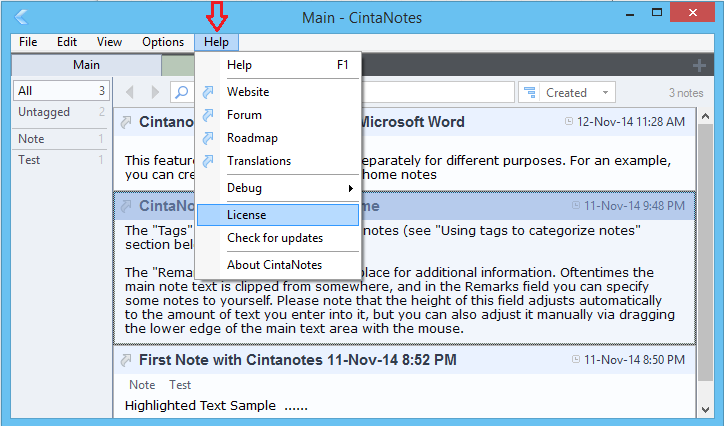The width and height of the screenshot is (724, 426).
Task: Expand the Debug submenu
Action: pos(278,188)
